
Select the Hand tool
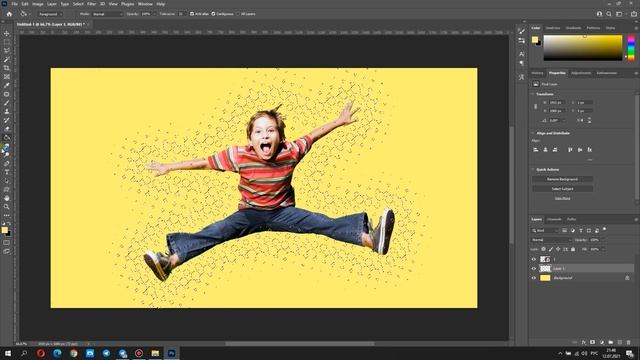[7, 198]
